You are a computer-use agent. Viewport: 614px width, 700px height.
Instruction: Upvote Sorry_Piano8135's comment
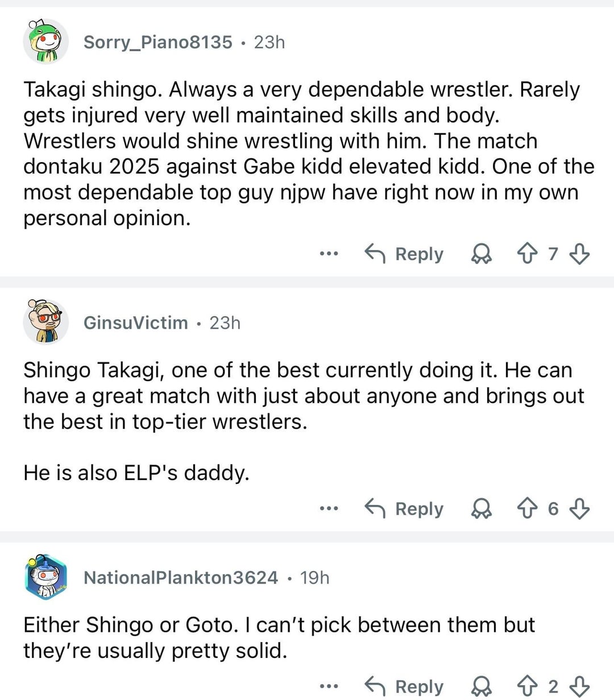tap(527, 254)
